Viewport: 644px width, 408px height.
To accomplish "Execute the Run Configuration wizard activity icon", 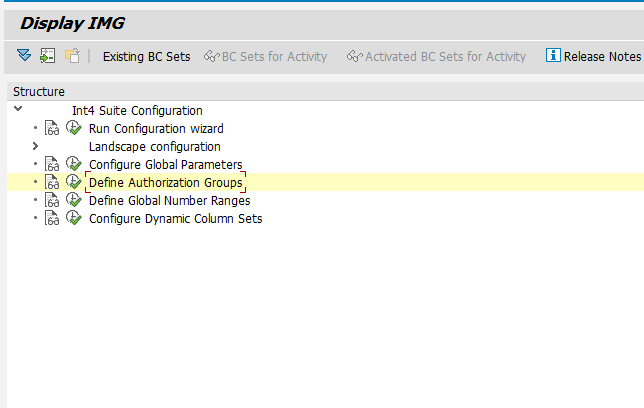I will click(73, 128).
